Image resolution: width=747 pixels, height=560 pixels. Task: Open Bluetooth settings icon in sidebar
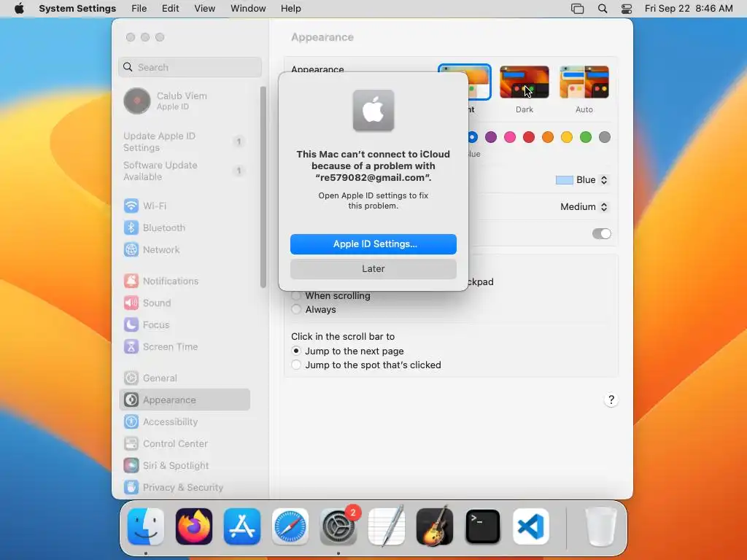tap(131, 227)
